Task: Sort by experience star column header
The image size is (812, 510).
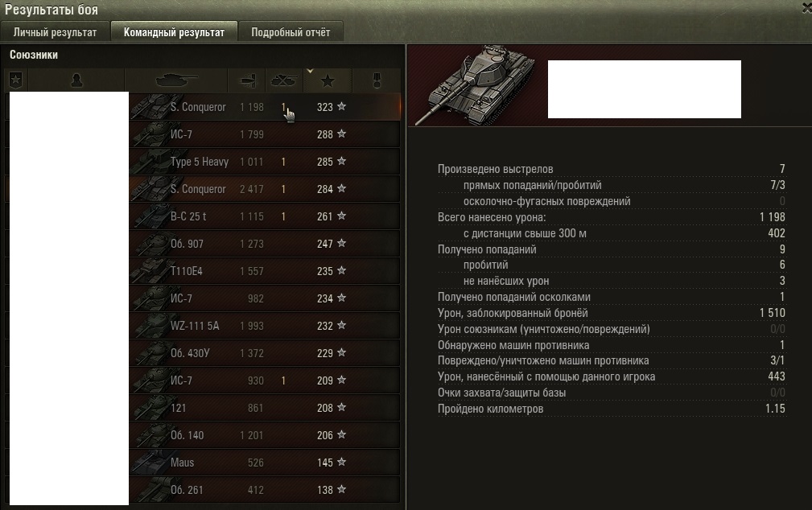Action: point(328,80)
